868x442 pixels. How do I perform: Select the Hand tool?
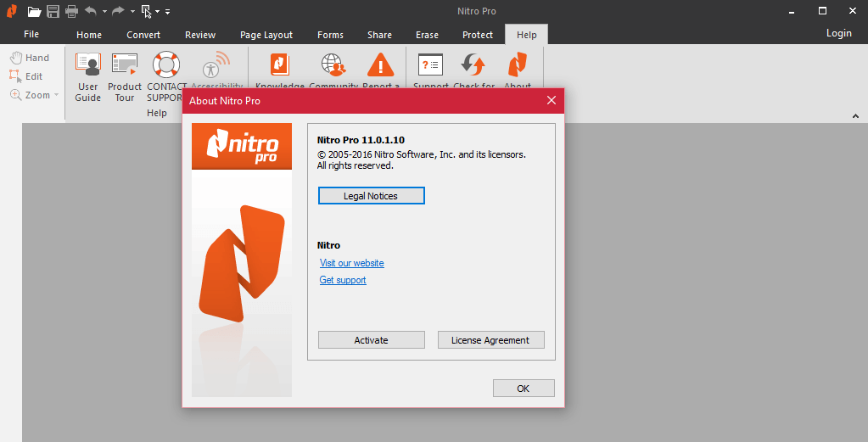(30, 58)
